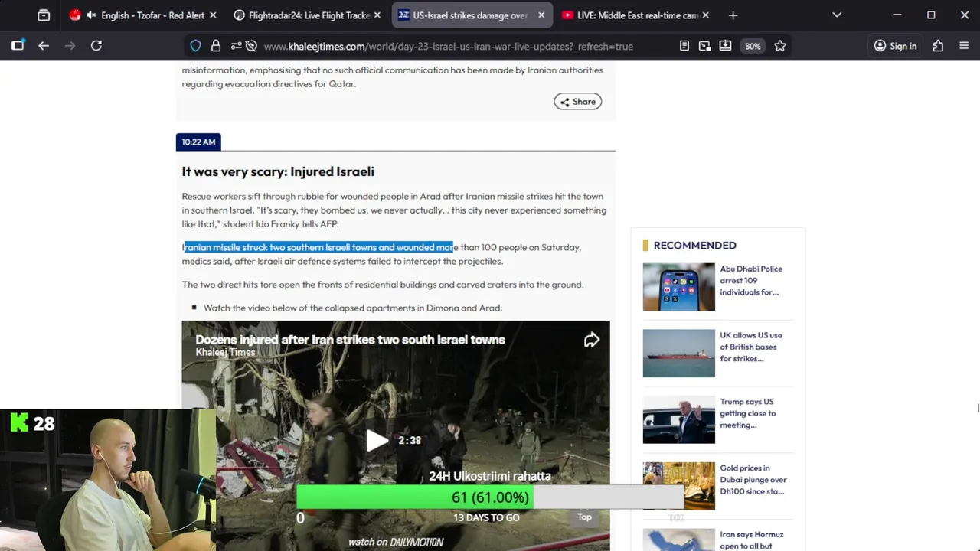Click the ship thumbnail for UK bases story
The image size is (980, 551).
678,354
